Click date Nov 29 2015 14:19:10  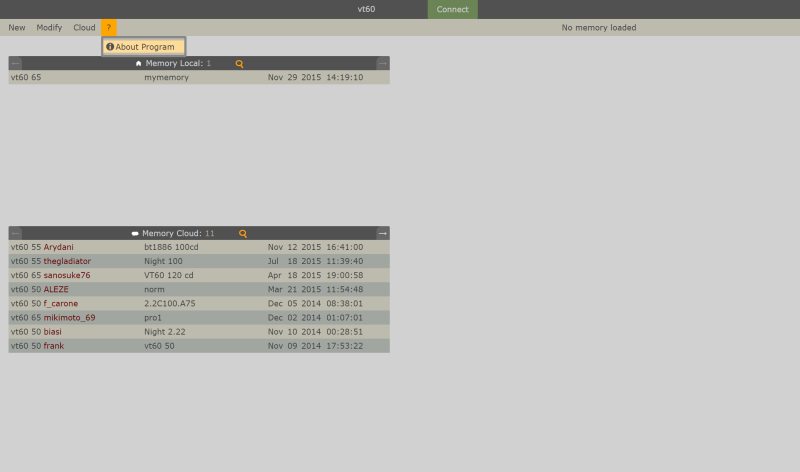click(x=315, y=78)
